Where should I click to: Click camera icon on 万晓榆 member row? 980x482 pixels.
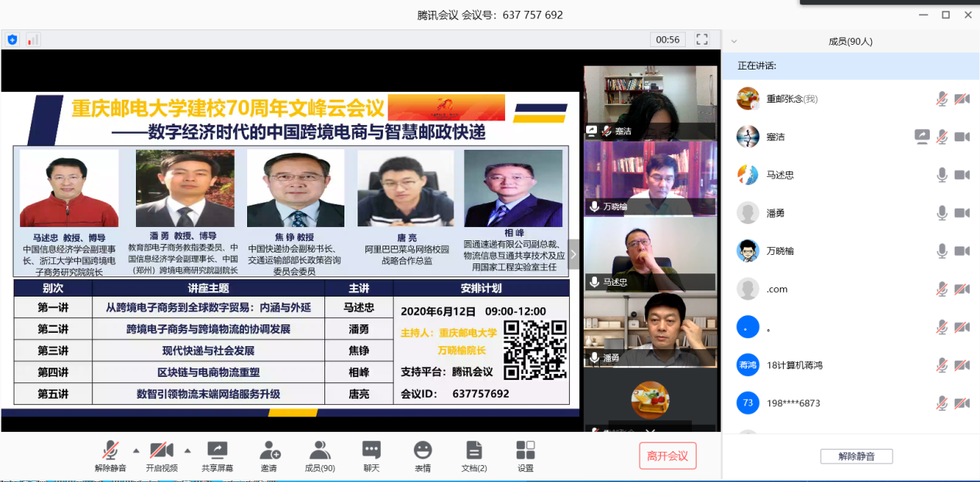click(x=961, y=250)
